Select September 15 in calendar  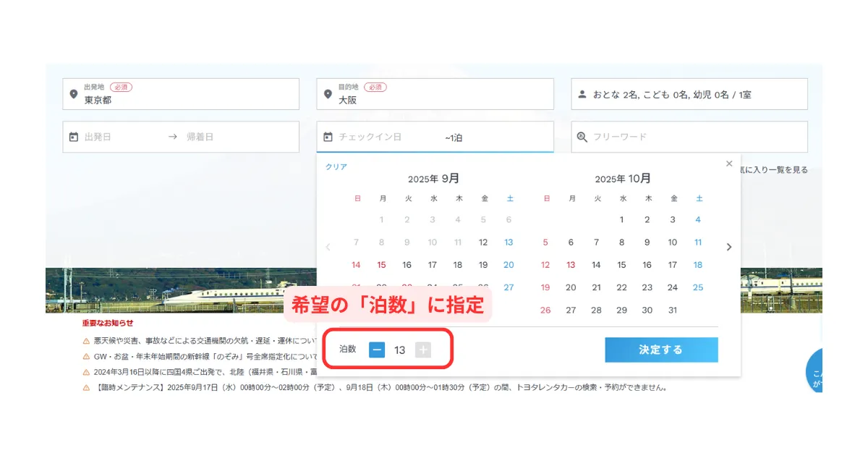(381, 265)
